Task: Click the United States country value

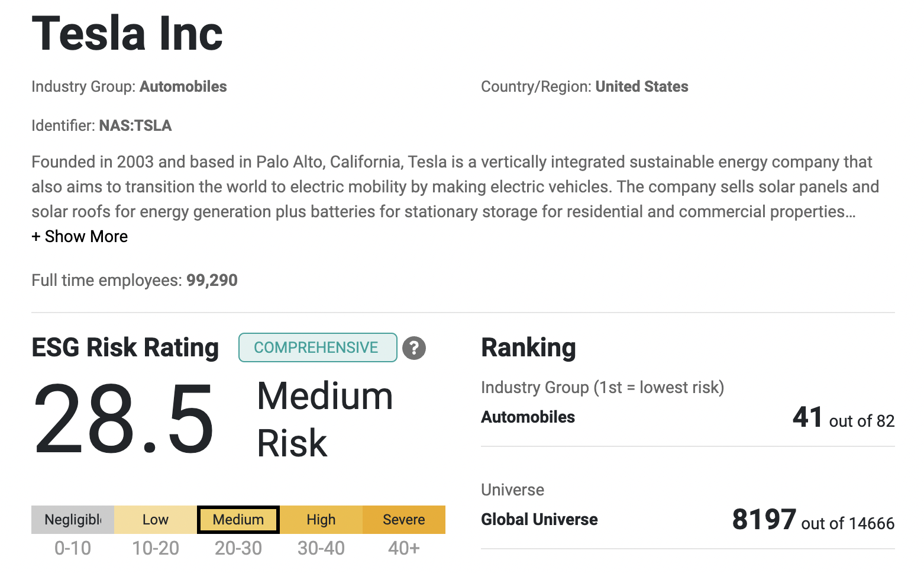Action: pyautogui.click(x=642, y=87)
